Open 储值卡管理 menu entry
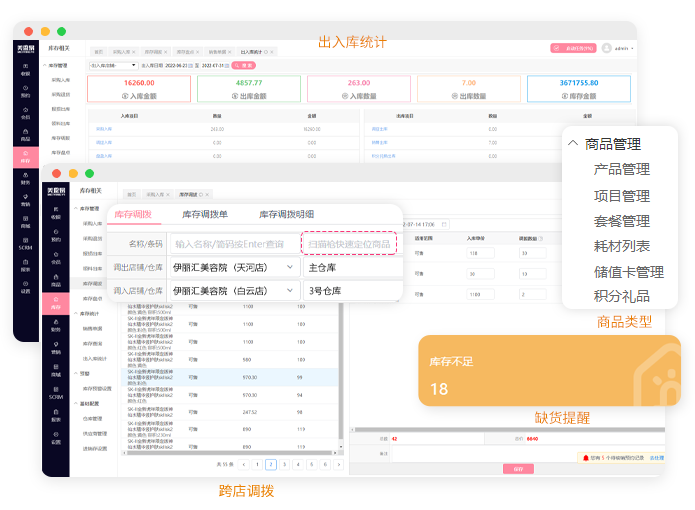This screenshot has height=510, width=695. (629, 272)
